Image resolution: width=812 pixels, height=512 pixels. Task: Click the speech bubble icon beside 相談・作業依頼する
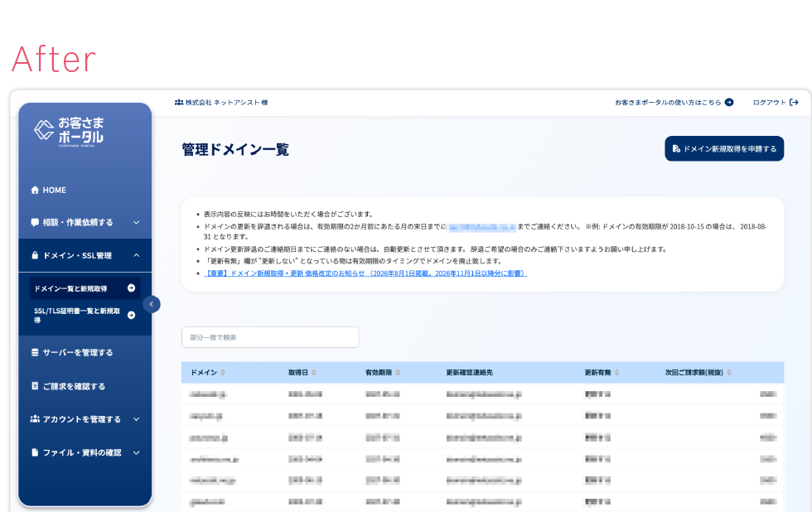pyautogui.click(x=35, y=223)
